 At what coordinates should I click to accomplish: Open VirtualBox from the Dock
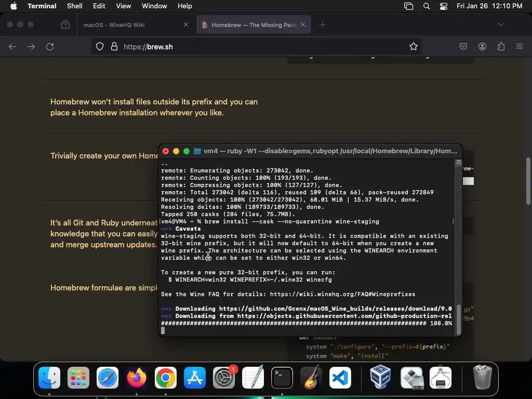tap(380, 378)
